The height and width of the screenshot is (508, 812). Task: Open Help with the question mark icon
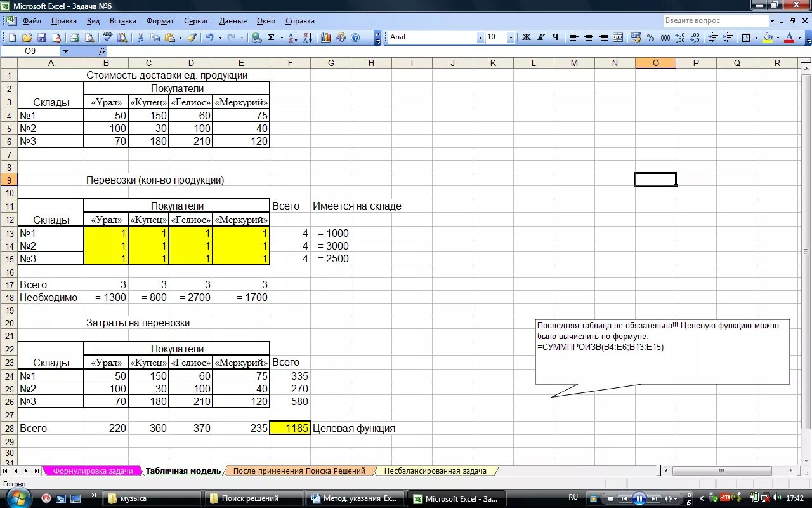coord(355,37)
